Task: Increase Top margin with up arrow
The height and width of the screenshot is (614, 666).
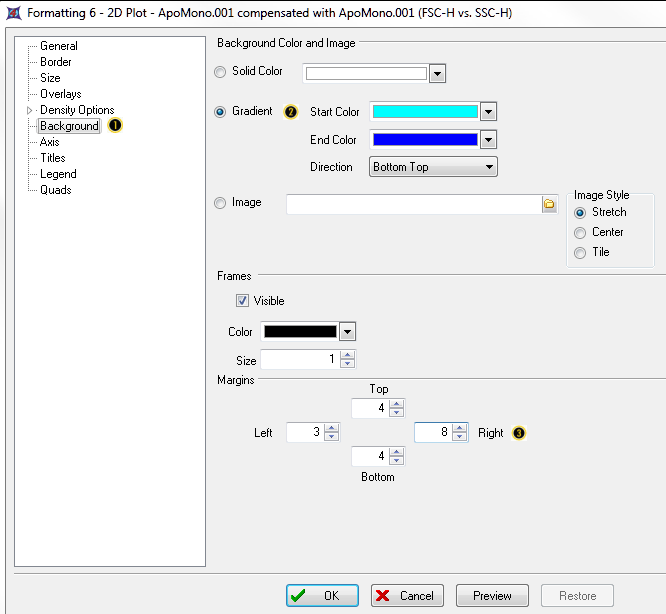Action: pos(396,404)
